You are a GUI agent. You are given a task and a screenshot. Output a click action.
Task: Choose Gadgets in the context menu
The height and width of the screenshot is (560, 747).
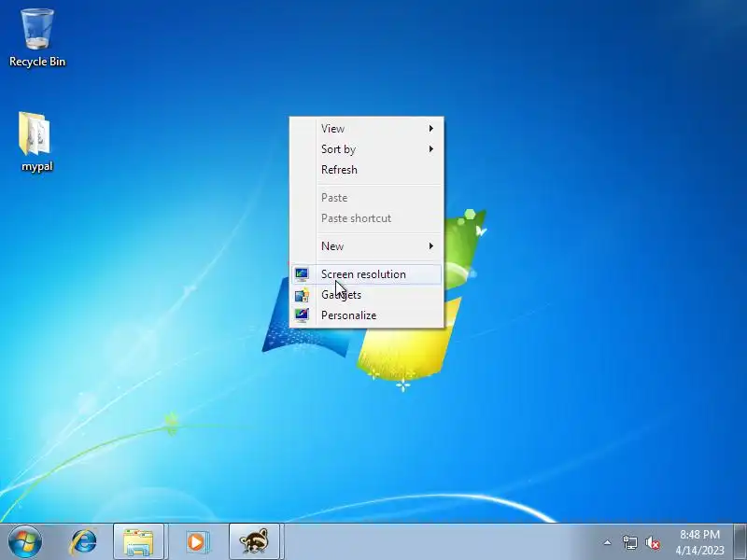366,295
